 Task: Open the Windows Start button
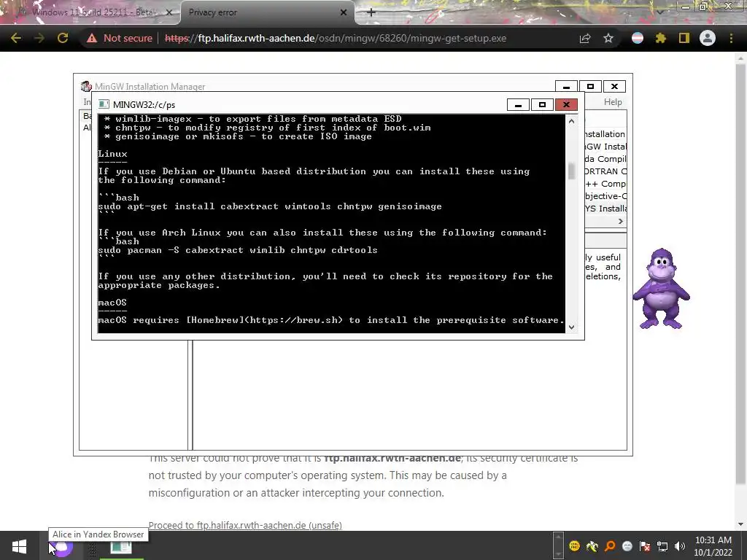[x=19, y=545]
